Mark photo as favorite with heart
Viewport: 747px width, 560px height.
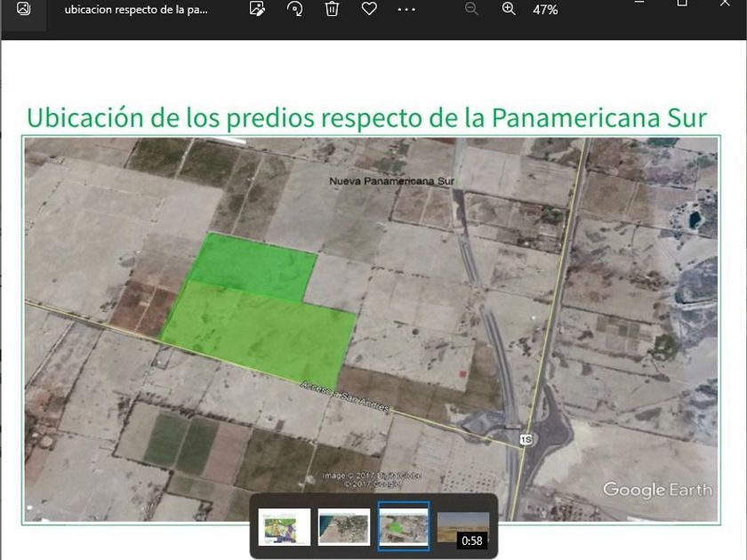369,10
